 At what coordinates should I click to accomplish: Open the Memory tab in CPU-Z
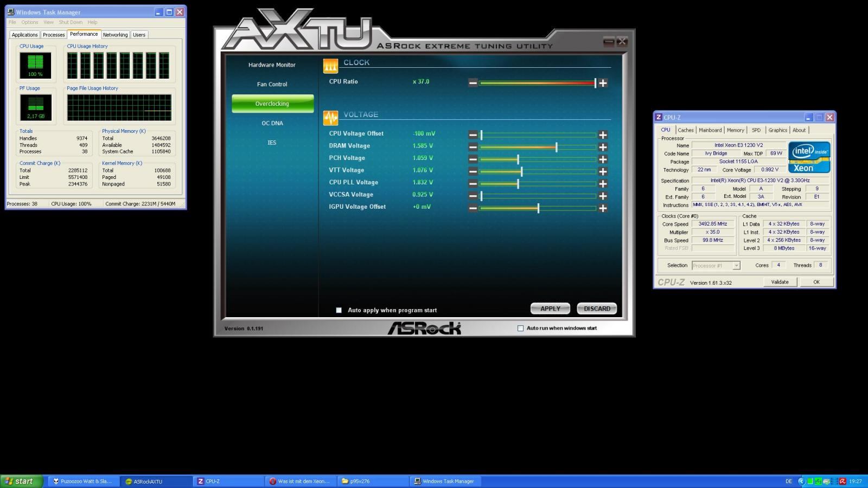tap(736, 130)
